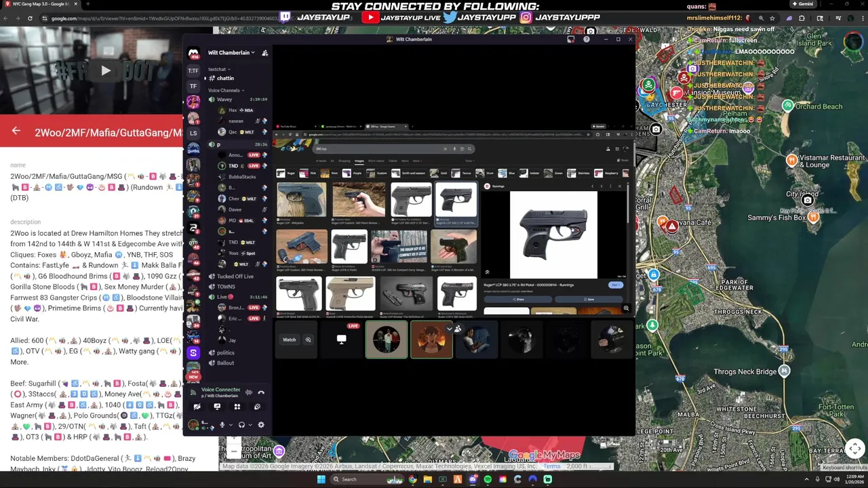Play the video in the map sidebar
Viewport: 868px width, 488px height.
(106, 70)
